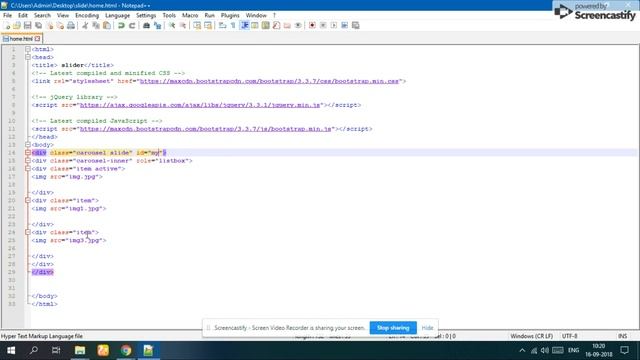
Task: Open User Defined Language dialog icon
Action: tap(255, 25)
